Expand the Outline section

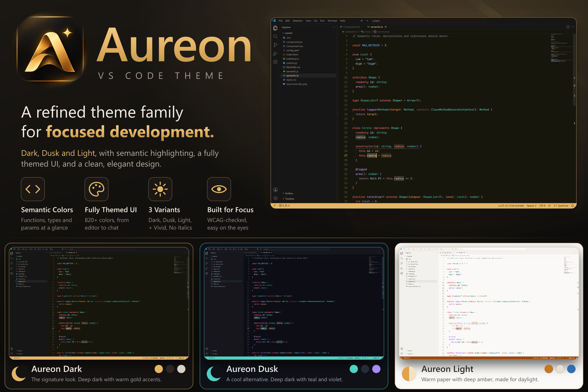click(x=288, y=194)
